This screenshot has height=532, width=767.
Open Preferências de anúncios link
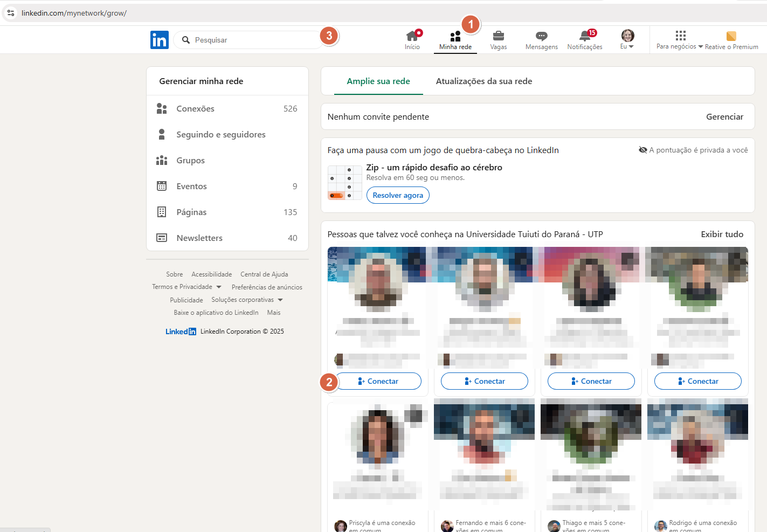click(267, 287)
